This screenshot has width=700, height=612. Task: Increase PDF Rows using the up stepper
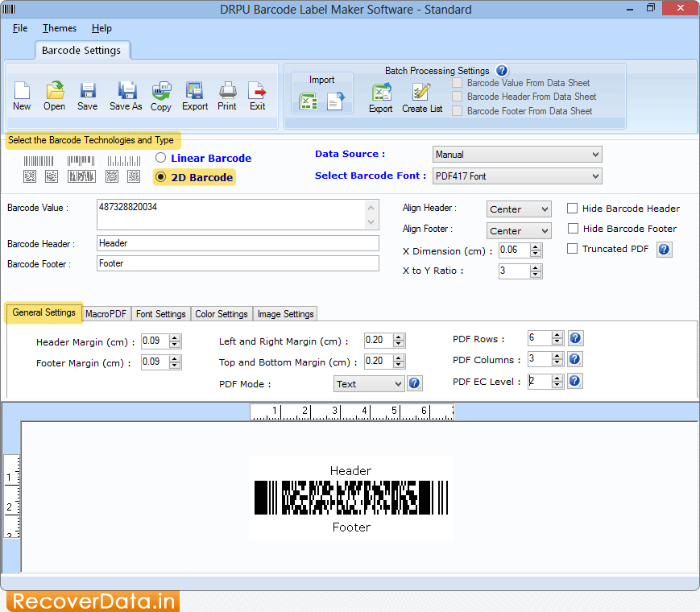[557, 334]
